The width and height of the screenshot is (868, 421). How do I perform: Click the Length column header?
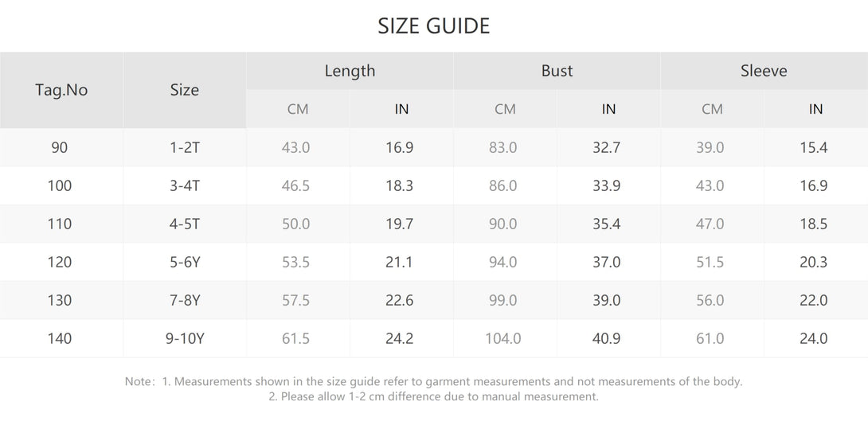coord(350,71)
